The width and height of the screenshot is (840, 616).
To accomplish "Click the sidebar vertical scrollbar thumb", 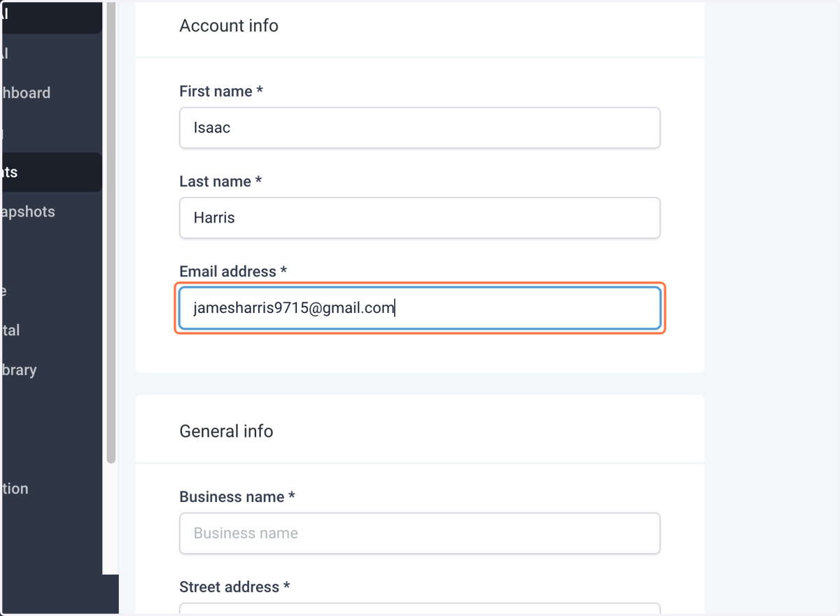I will click(111, 231).
